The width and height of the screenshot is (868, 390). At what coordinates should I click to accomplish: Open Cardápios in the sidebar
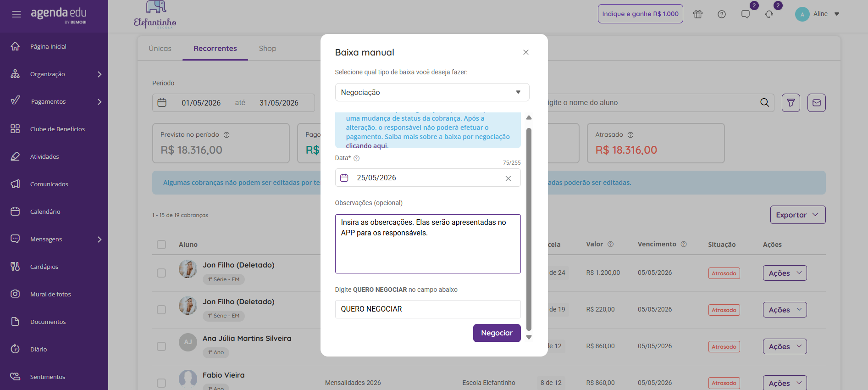pyautogui.click(x=44, y=267)
